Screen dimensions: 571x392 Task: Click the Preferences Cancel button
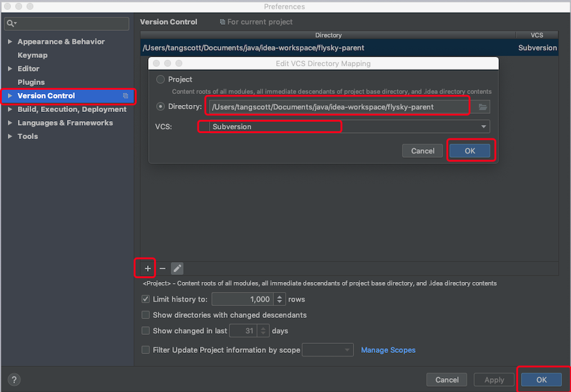[x=447, y=379]
